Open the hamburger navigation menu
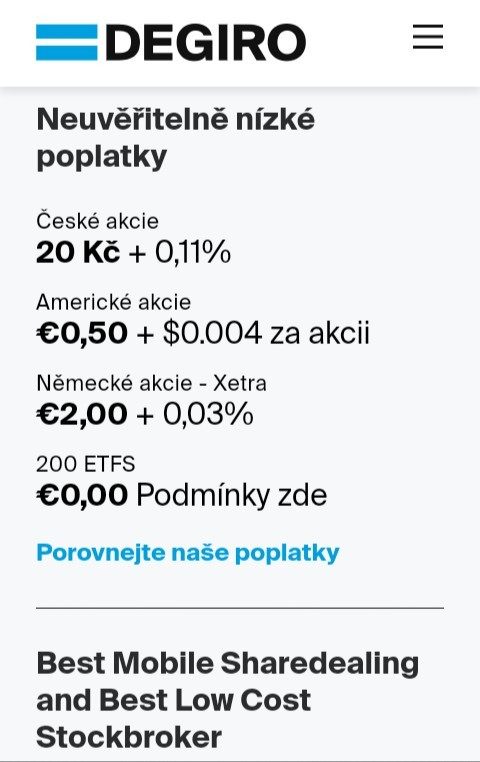Screen dimensions: 480x762 point(428,38)
